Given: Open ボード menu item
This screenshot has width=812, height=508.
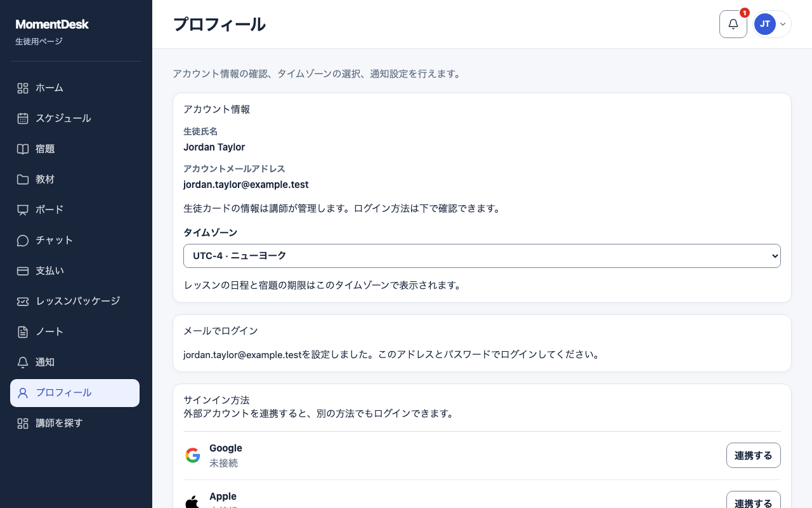Looking at the screenshot, I should pyautogui.click(x=75, y=210).
